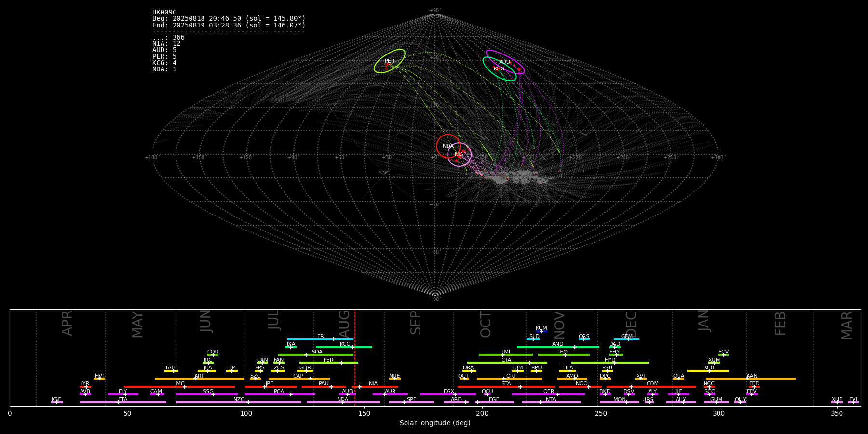Click the AUG month label
The image size is (868, 434).
click(344, 323)
